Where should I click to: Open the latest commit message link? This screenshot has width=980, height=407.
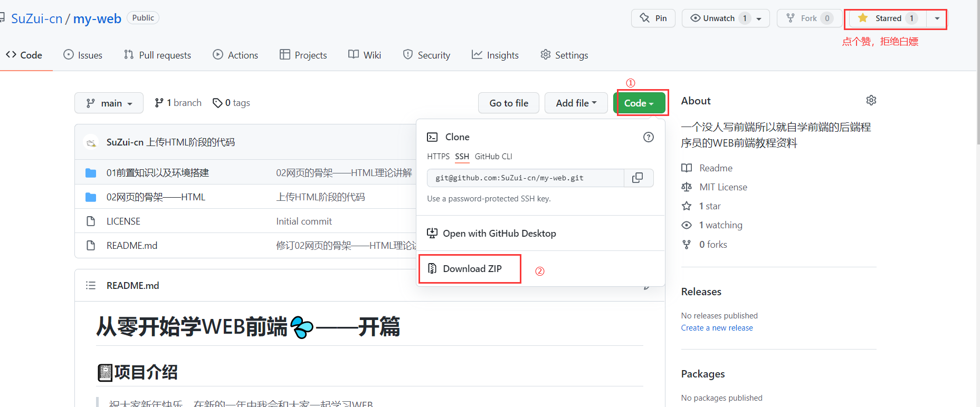pyautogui.click(x=191, y=142)
